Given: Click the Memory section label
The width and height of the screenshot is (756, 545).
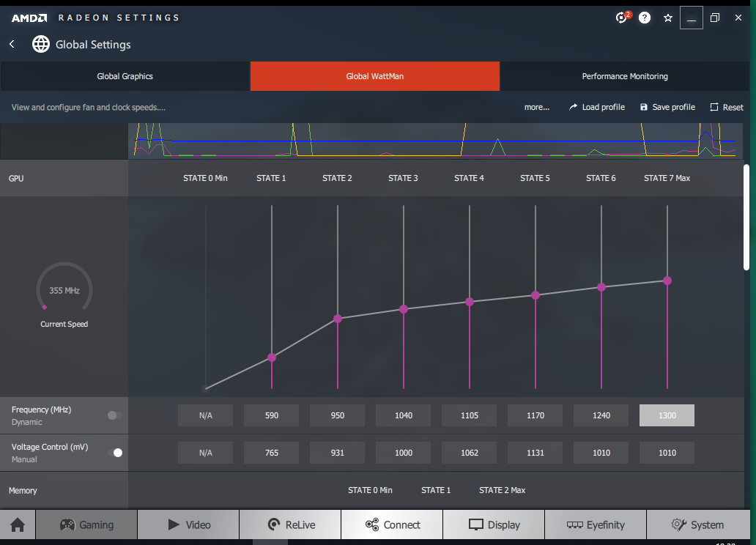Looking at the screenshot, I should pyautogui.click(x=23, y=491).
